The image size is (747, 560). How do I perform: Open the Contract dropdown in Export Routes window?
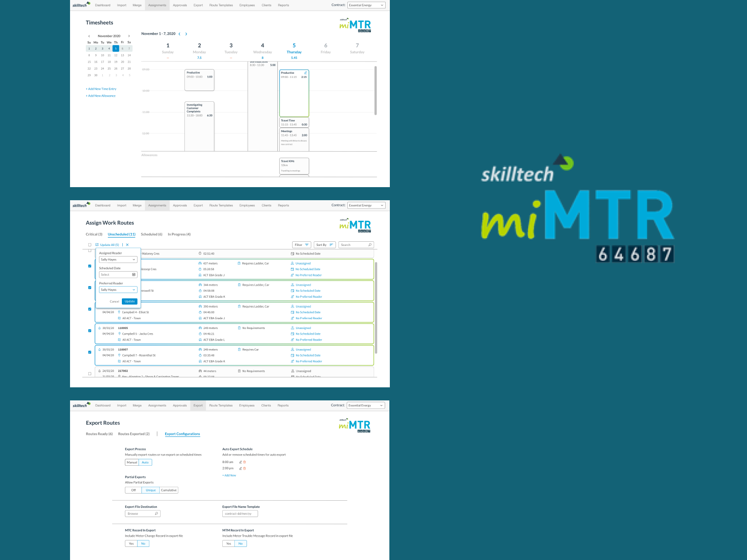click(366, 405)
